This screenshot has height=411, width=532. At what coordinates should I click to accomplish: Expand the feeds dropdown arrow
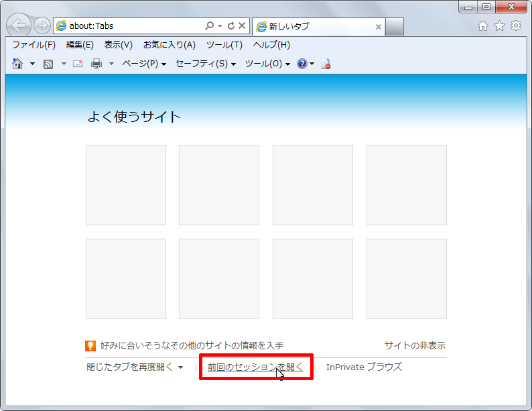tap(64, 64)
